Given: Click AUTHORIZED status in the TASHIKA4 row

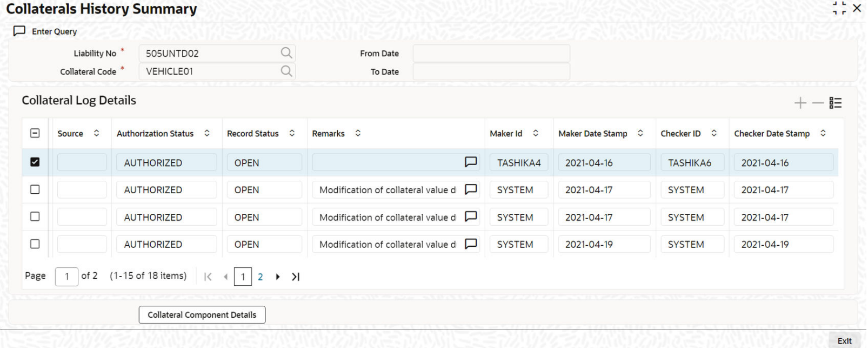Looking at the screenshot, I should (166, 162).
